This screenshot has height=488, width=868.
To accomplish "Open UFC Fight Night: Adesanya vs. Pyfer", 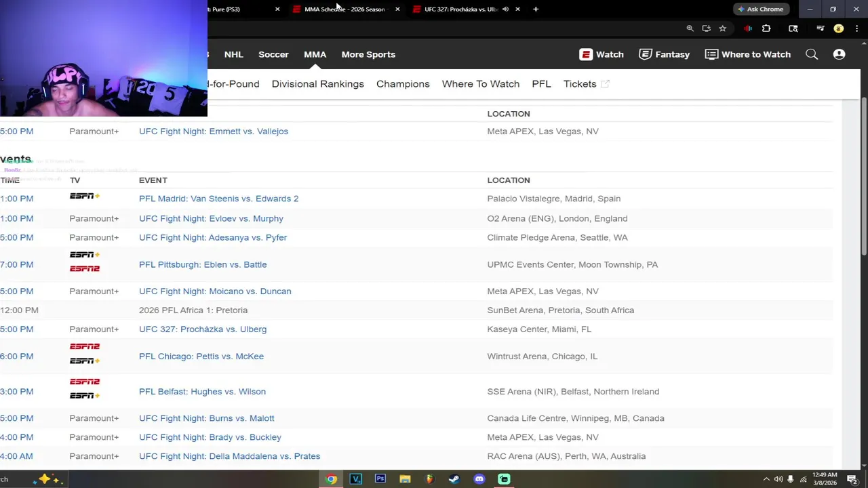I will point(213,237).
